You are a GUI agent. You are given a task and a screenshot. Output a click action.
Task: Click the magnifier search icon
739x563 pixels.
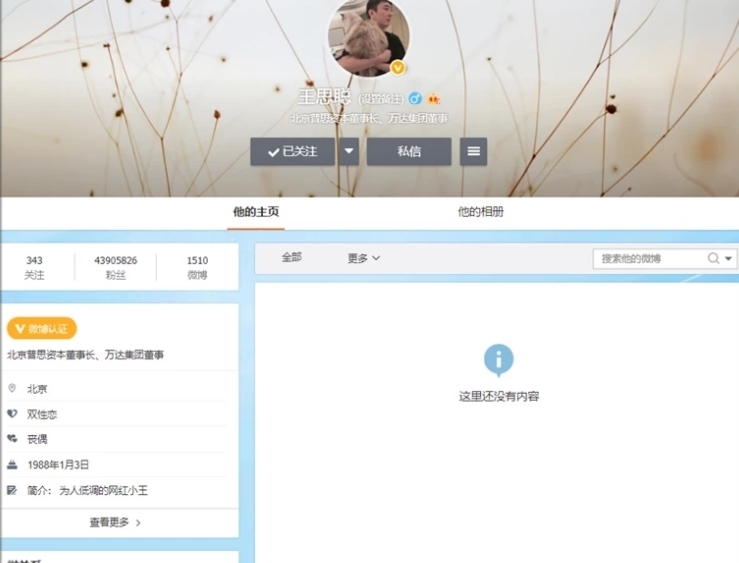(x=714, y=258)
